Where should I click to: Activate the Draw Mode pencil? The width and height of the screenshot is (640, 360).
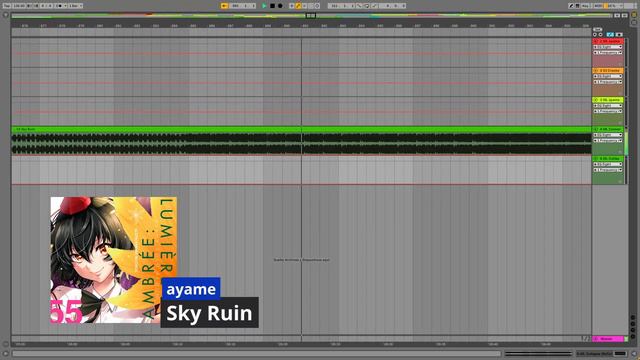click(571, 6)
